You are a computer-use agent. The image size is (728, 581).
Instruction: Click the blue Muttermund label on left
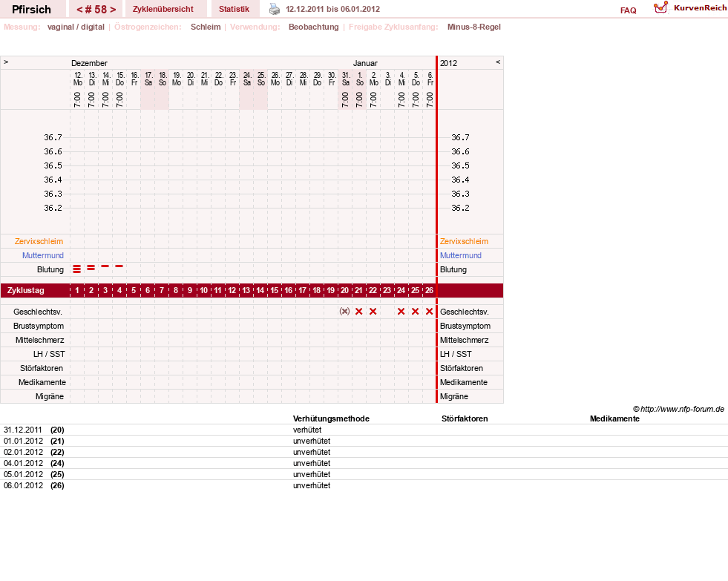click(43, 255)
